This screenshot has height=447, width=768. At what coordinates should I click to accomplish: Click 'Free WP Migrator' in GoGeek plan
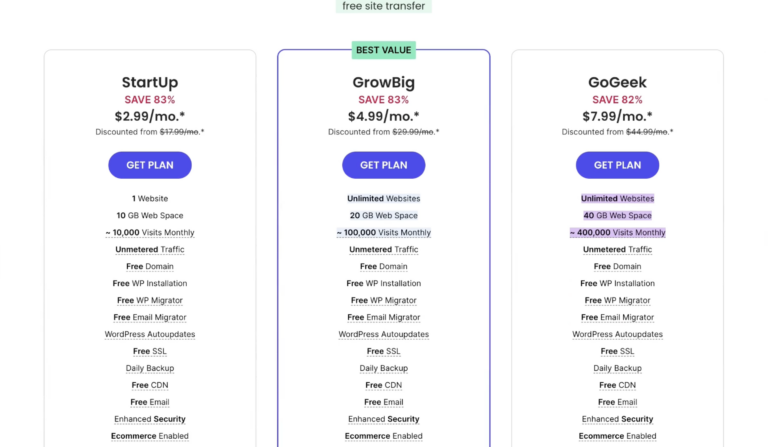(x=617, y=300)
